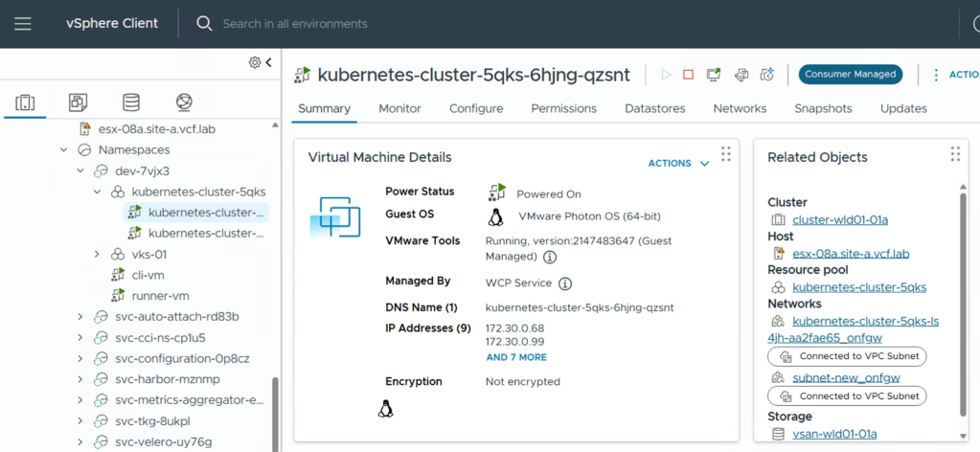Select the highlighted kubernetes-cluster VM tree item
This screenshot has height=452, width=980.
coord(196,213)
